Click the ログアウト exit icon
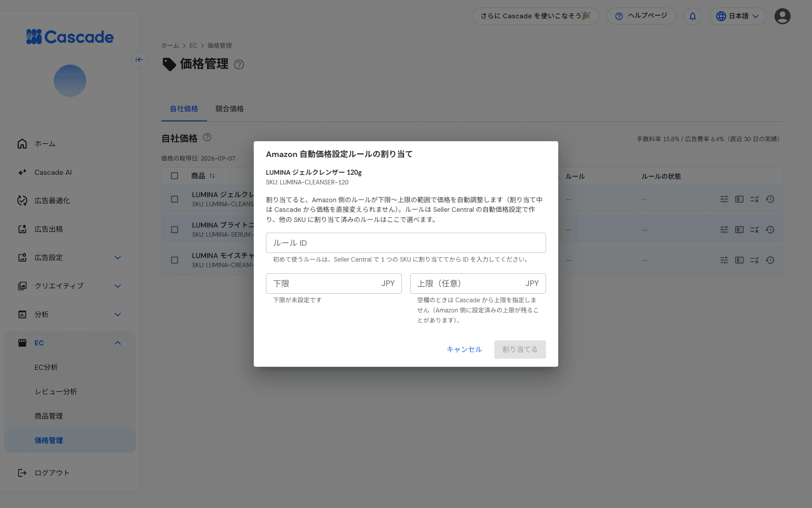 pos(22,473)
